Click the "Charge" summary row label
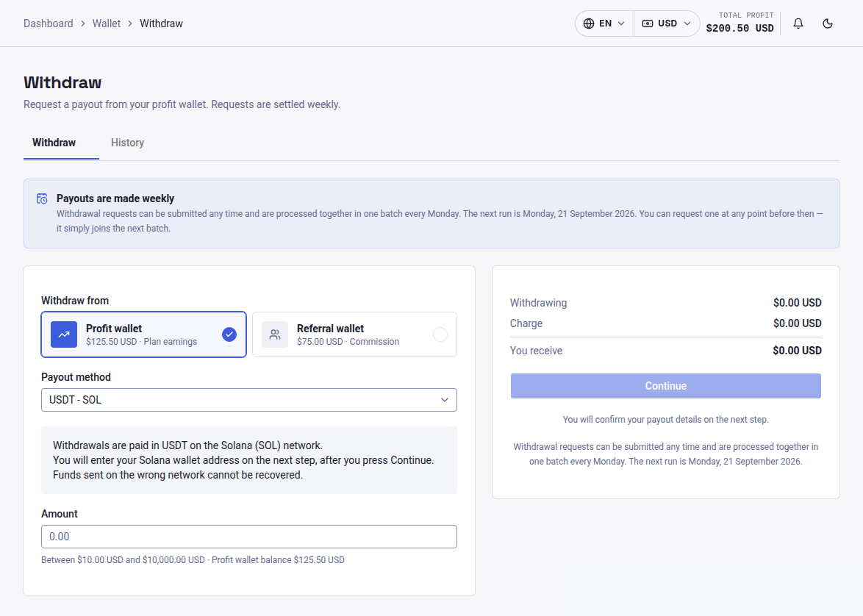Image resolution: width=863 pixels, height=616 pixels. click(x=526, y=323)
